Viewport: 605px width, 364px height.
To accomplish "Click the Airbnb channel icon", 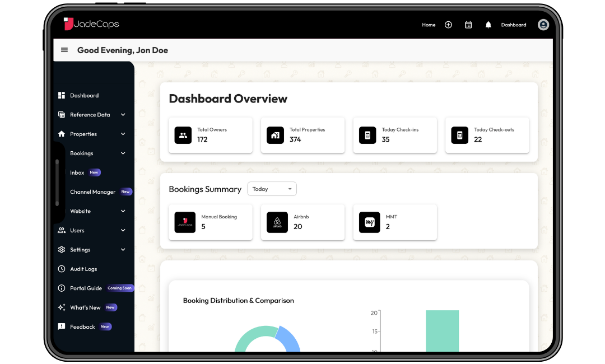I will click(x=277, y=222).
